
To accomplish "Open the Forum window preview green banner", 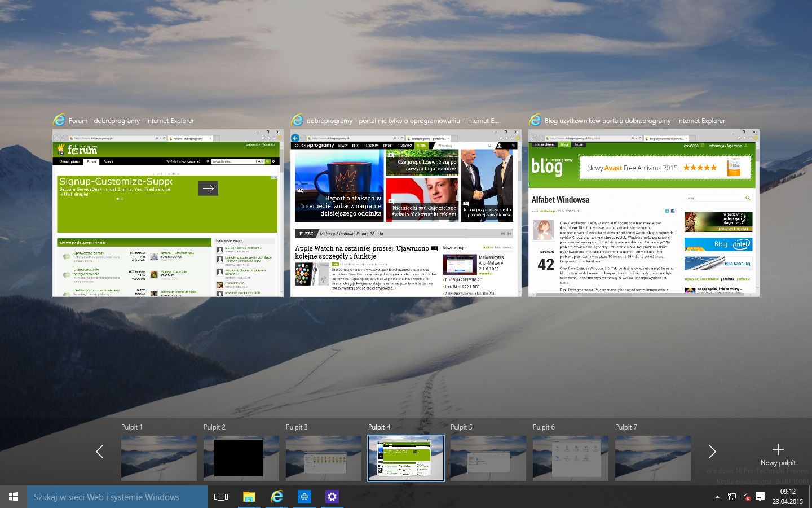I will coord(167,204).
